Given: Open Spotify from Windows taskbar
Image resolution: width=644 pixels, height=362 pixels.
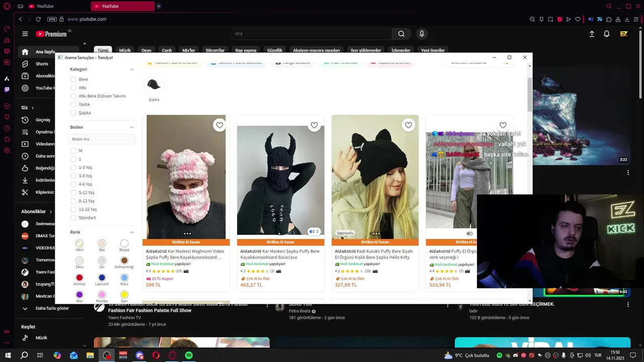Looking at the screenshot, I should (x=189, y=355).
